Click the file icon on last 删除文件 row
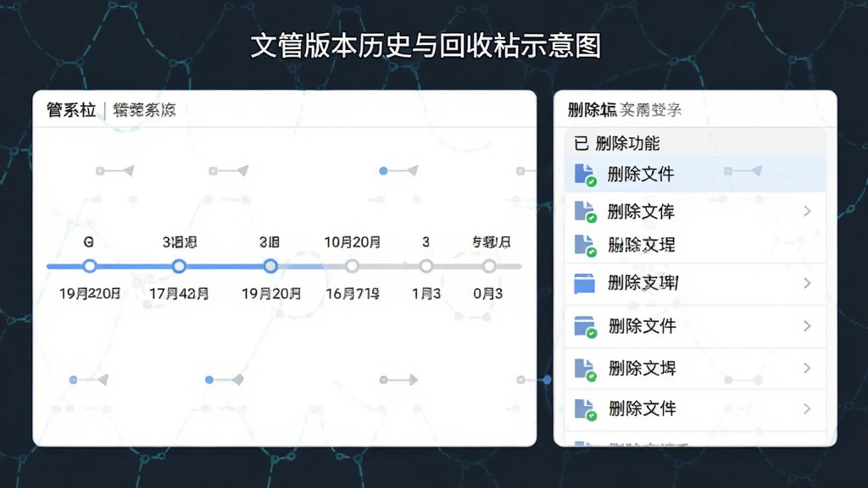Image resolution: width=868 pixels, height=488 pixels. [585, 409]
